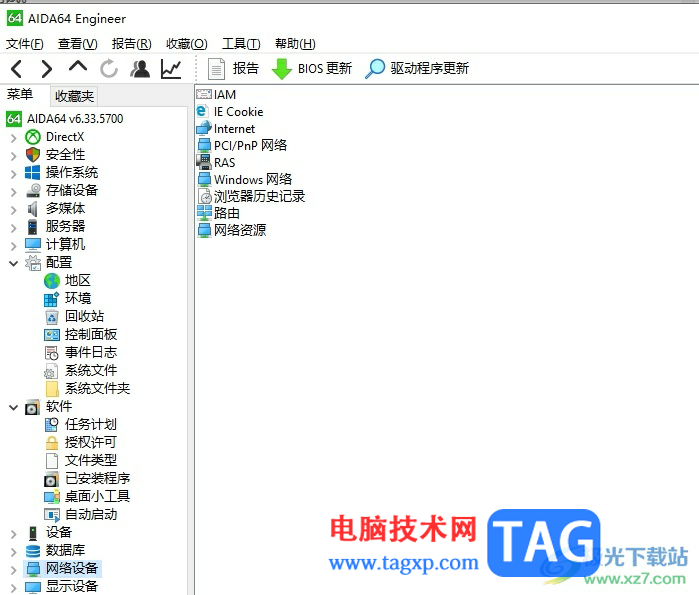Expand the 安全性 tree node

pyautogui.click(x=13, y=156)
